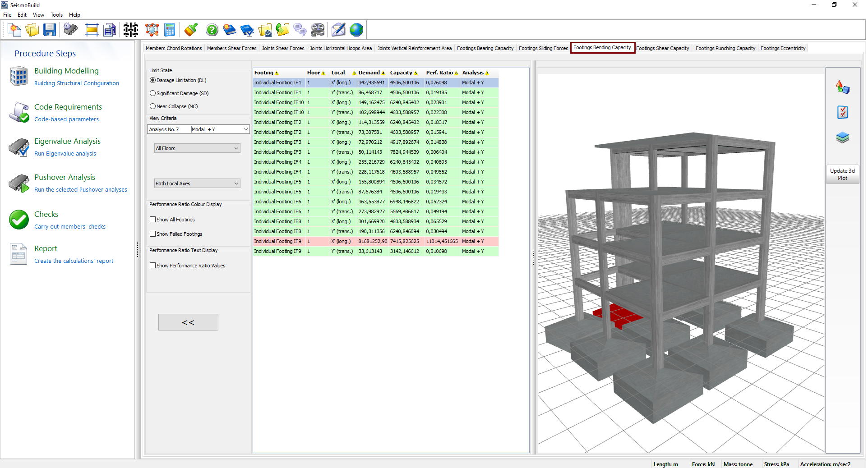
Task: Click the << collapse button
Action: click(x=188, y=322)
